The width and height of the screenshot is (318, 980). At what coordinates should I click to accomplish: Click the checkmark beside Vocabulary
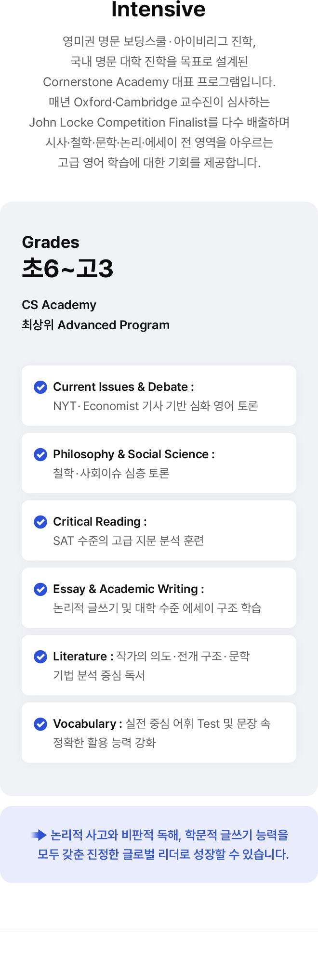(x=40, y=724)
